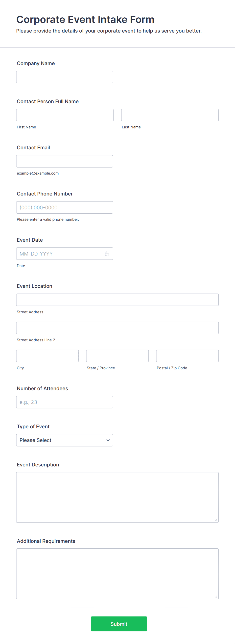This screenshot has height=644, width=235.
Task: Select the Street Address input
Action: [117, 300]
